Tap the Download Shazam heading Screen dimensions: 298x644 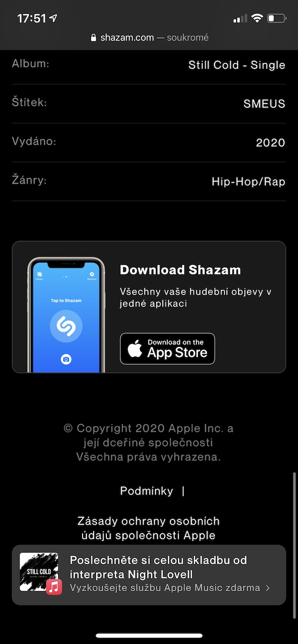pos(180,270)
